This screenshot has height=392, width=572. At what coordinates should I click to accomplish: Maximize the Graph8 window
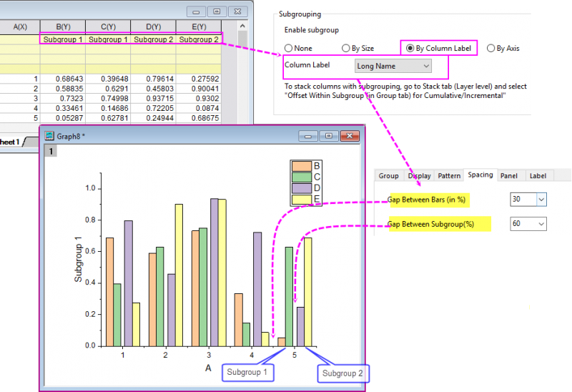[329, 136]
